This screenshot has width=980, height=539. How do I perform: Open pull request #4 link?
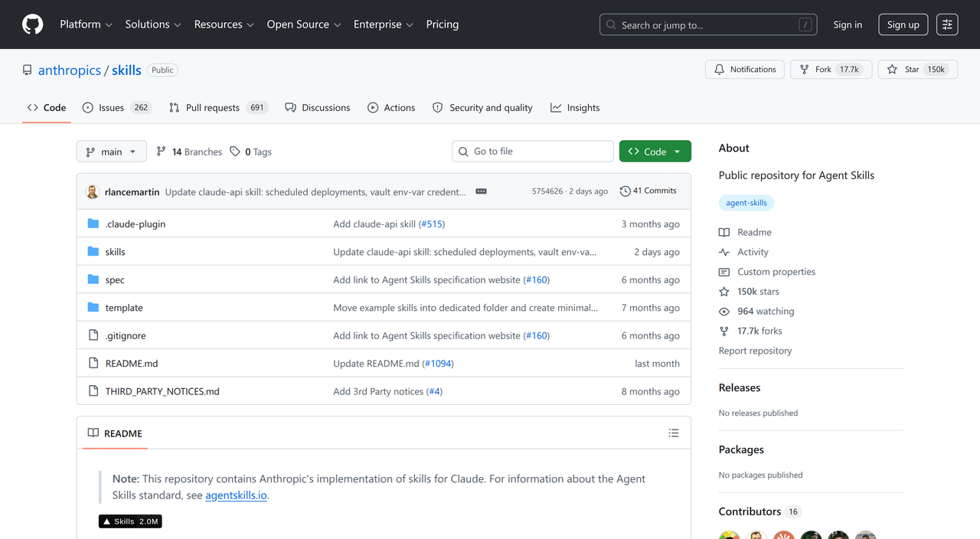coord(435,391)
